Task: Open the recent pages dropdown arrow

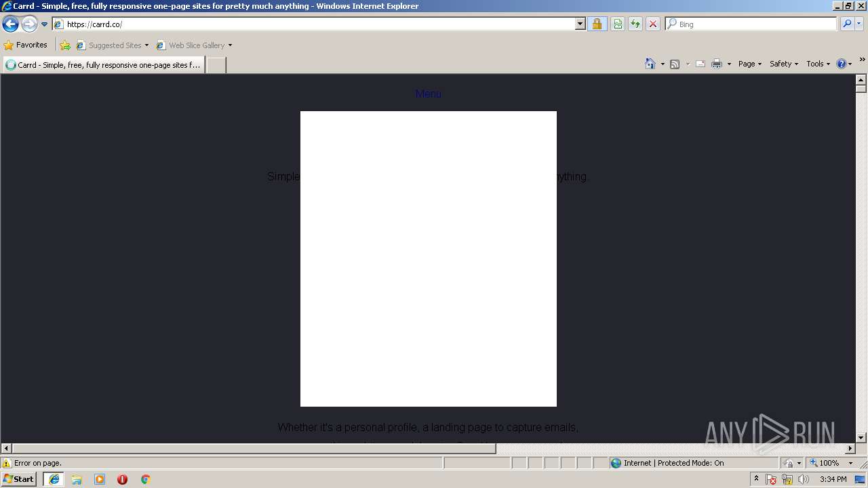Action: point(44,24)
